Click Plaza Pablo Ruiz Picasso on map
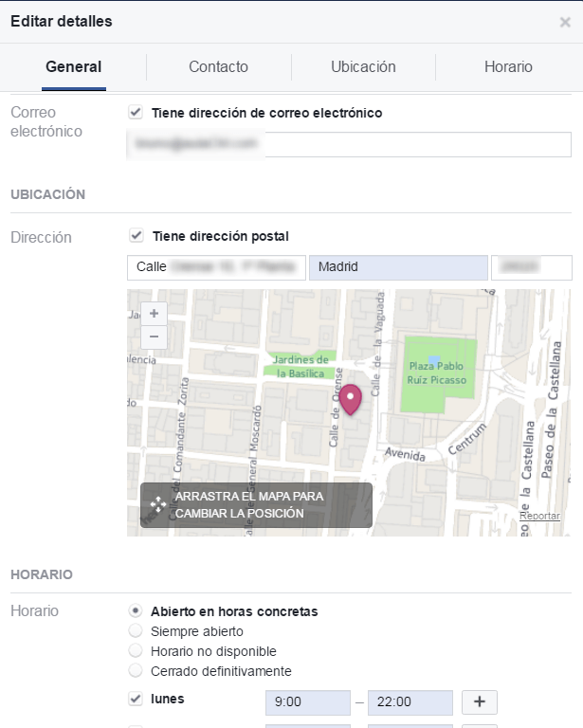The image size is (583, 728). 436,373
